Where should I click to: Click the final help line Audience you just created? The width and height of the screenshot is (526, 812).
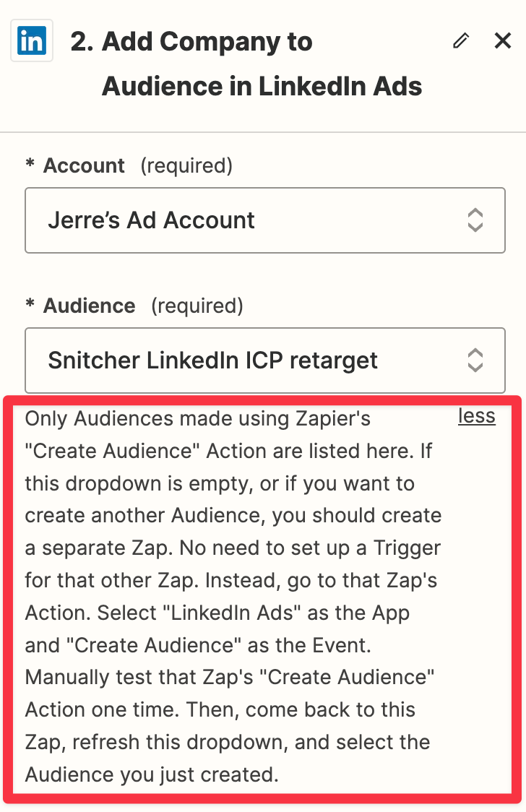click(x=152, y=774)
